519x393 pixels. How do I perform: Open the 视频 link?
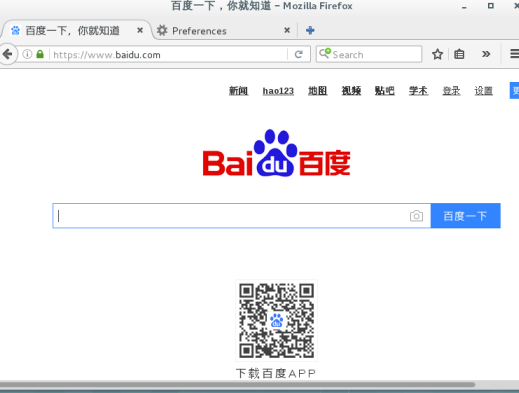click(351, 91)
